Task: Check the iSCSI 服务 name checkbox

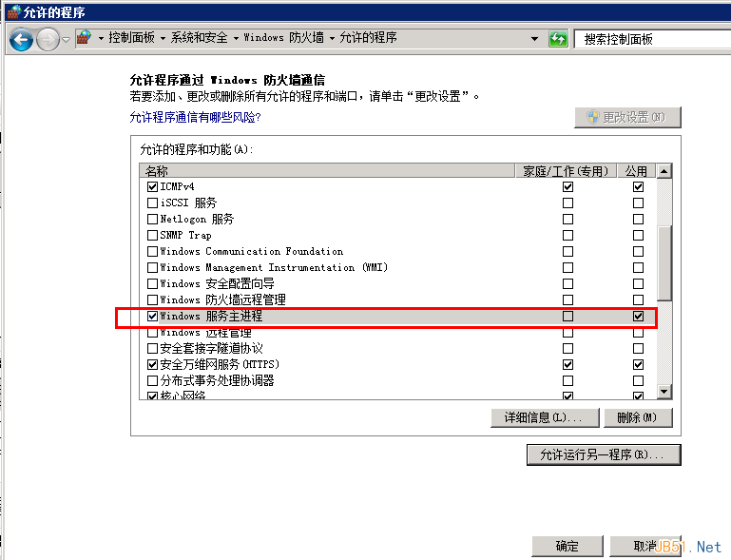Action: click(x=152, y=203)
